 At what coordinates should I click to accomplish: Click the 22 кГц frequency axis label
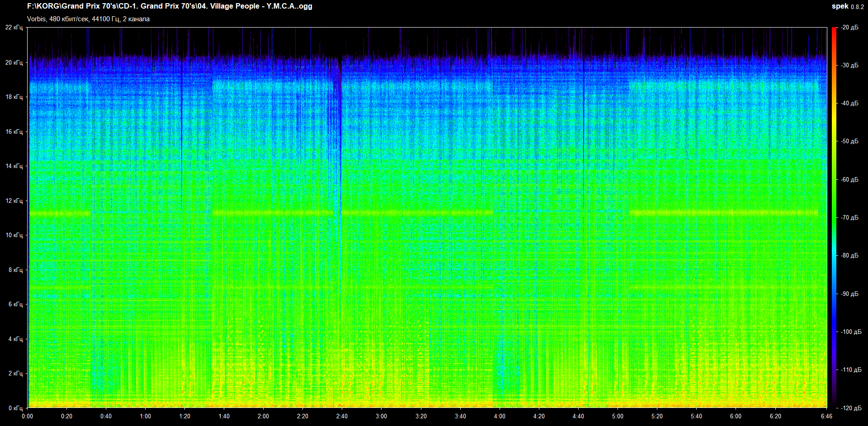coord(14,28)
